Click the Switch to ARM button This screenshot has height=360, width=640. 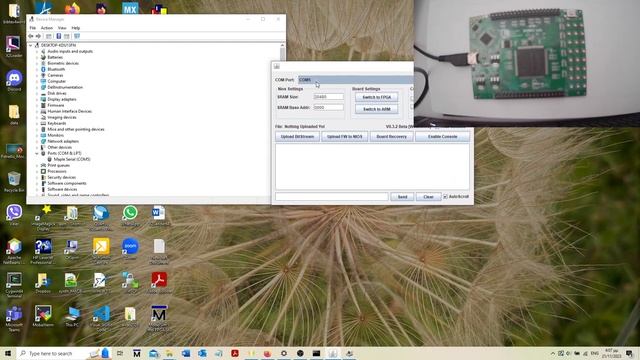click(x=377, y=109)
